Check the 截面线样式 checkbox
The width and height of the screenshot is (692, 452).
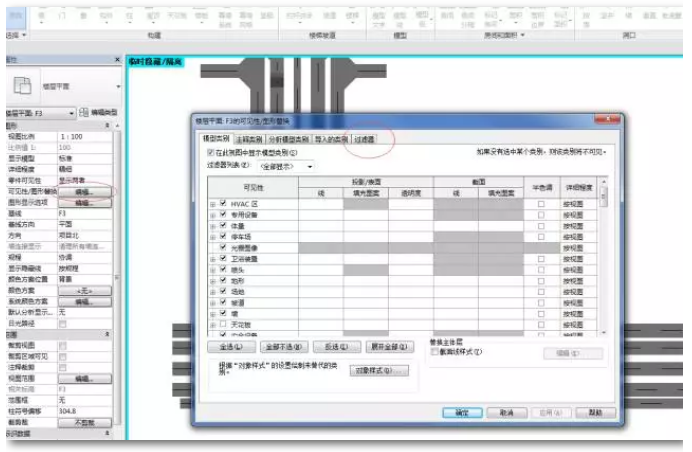[x=434, y=352]
